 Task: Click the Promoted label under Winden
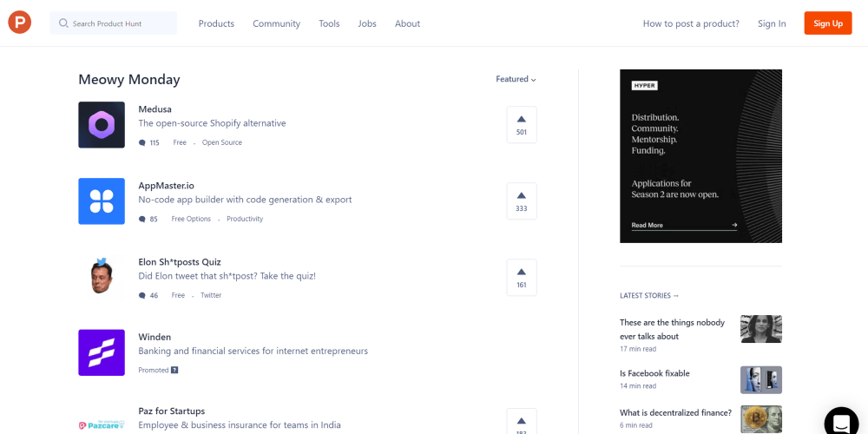click(154, 371)
